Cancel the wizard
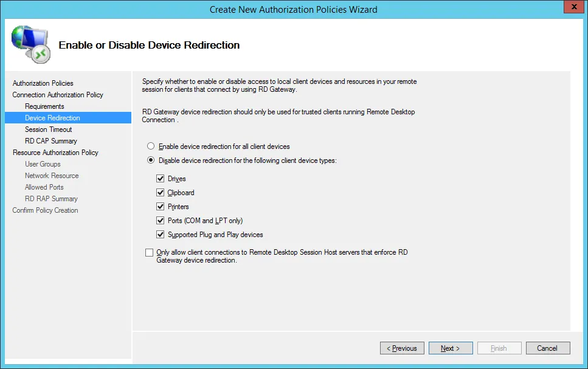The height and width of the screenshot is (369, 588). click(547, 348)
